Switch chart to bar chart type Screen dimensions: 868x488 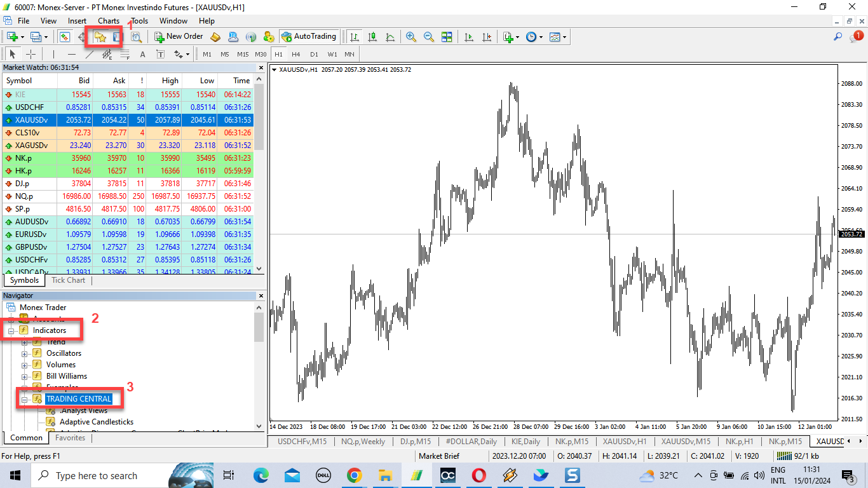pos(354,37)
